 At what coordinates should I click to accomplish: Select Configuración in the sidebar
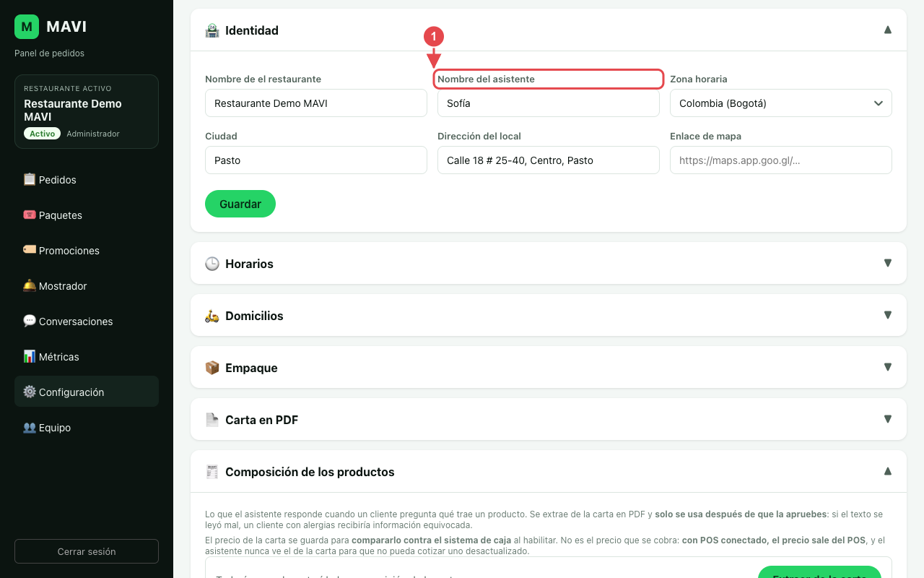pos(87,392)
